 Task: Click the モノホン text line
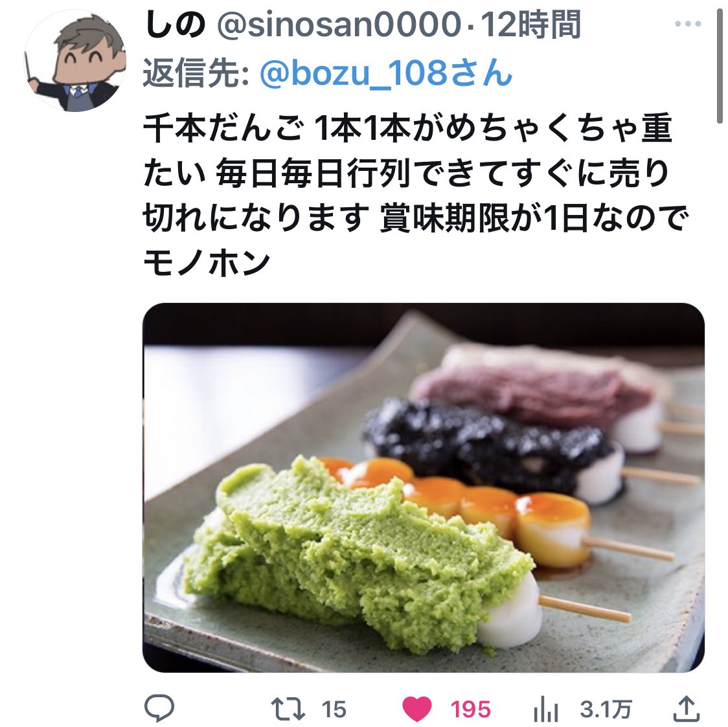tap(207, 263)
